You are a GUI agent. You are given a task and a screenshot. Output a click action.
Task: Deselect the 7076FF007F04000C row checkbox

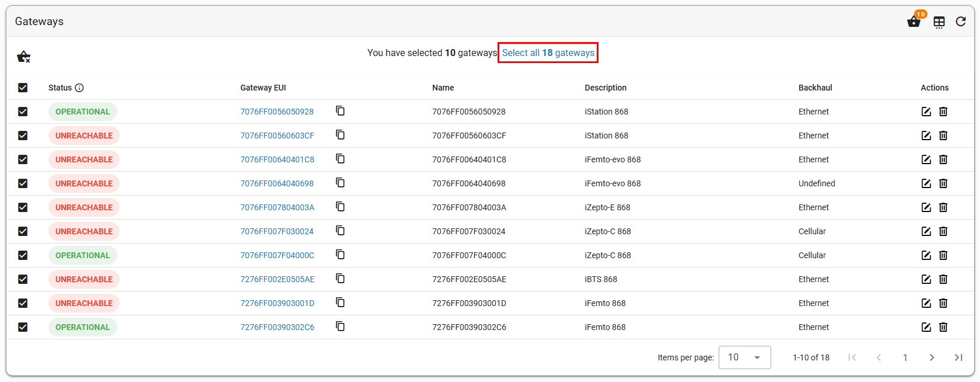pyautogui.click(x=23, y=255)
